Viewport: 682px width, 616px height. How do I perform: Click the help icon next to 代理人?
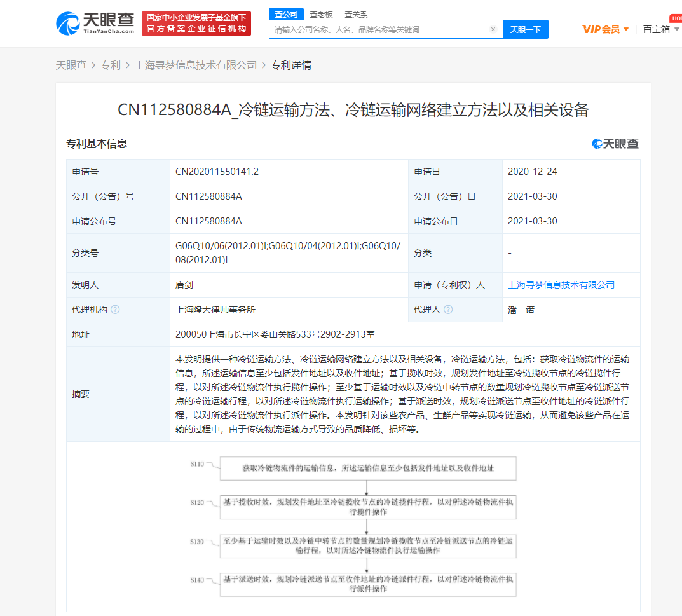click(449, 310)
